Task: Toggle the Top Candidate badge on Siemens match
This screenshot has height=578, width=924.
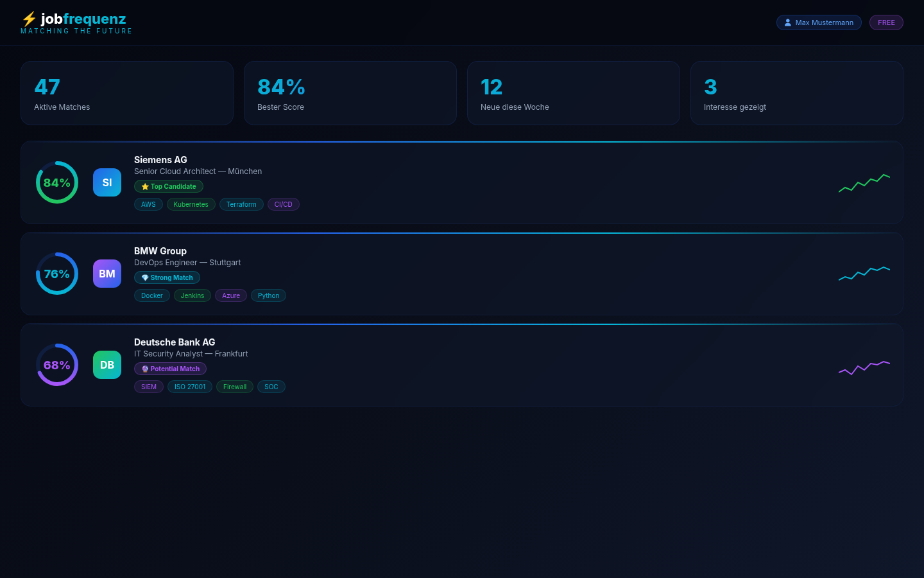Action: pos(169,186)
